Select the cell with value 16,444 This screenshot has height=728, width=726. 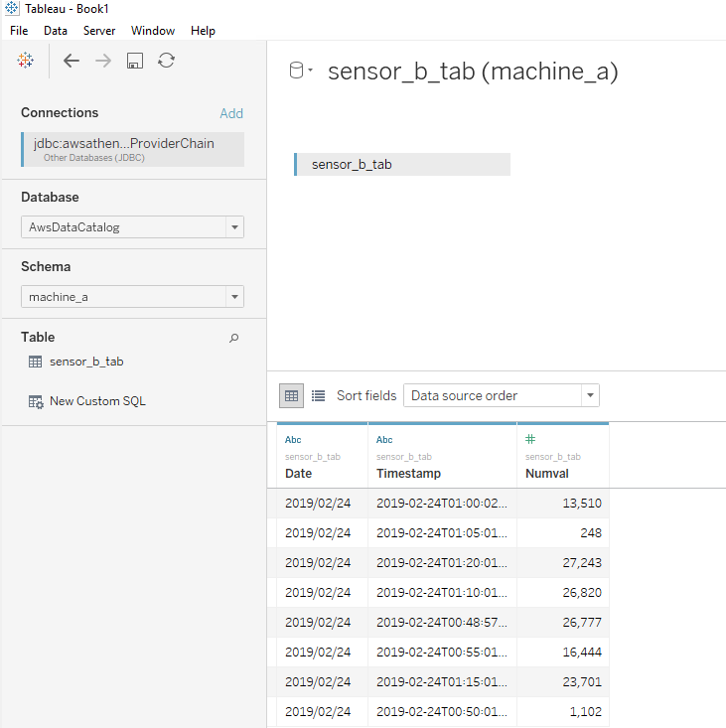point(563,652)
